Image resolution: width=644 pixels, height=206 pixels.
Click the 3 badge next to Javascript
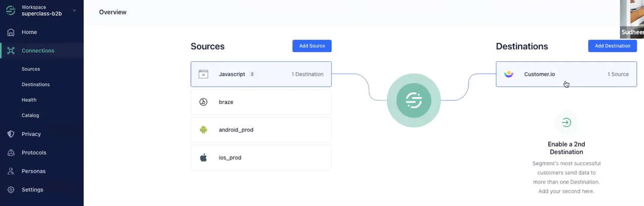tap(252, 75)
